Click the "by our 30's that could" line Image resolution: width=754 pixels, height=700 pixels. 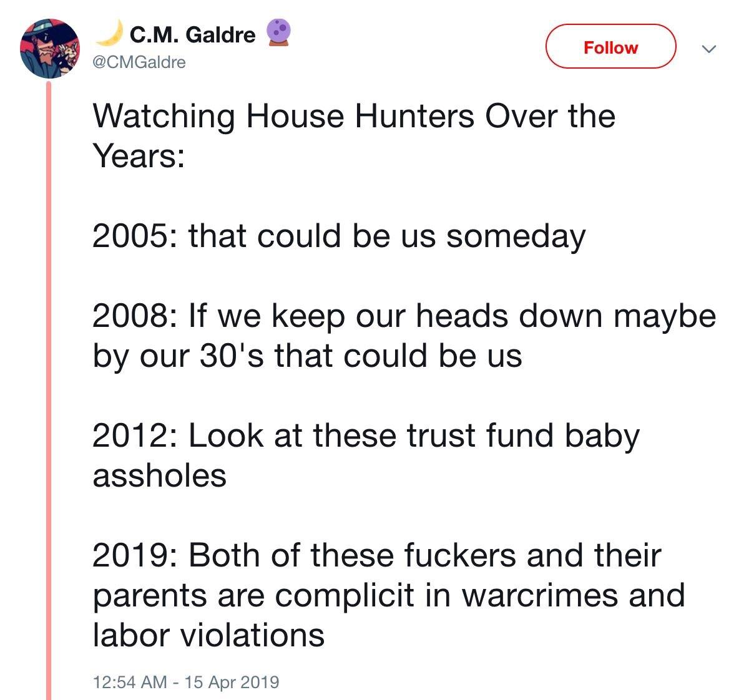(x=307, y=356)
